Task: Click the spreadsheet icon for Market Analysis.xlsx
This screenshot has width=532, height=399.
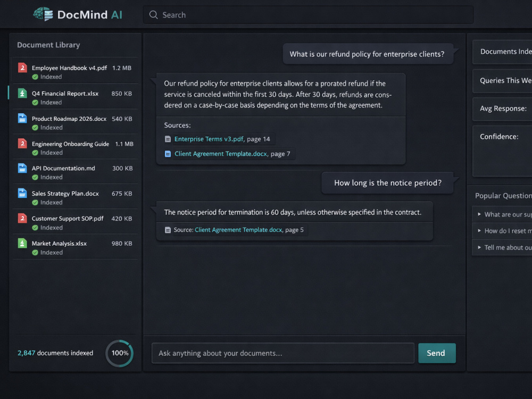Action: [22, 243]
